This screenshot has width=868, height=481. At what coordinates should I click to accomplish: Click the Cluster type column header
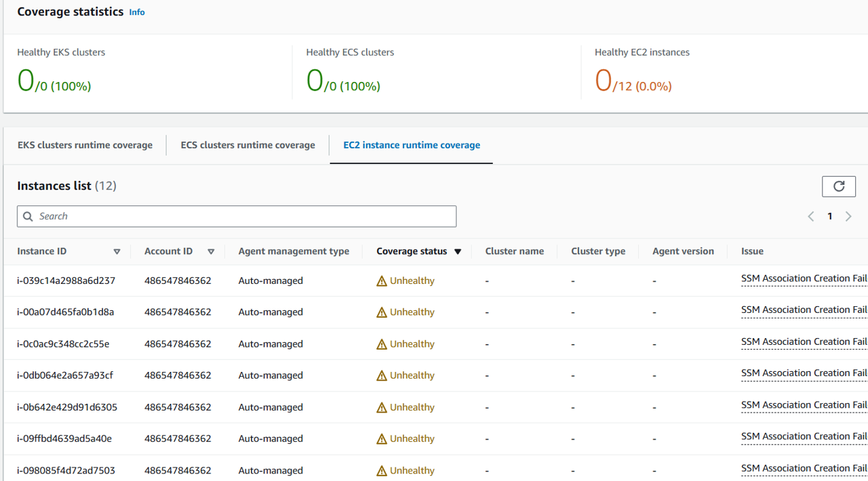click(x=598, y=251)
